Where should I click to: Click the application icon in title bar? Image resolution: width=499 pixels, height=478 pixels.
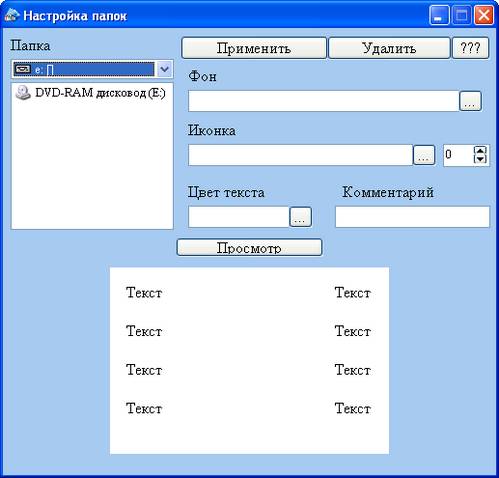coord(12,15)
